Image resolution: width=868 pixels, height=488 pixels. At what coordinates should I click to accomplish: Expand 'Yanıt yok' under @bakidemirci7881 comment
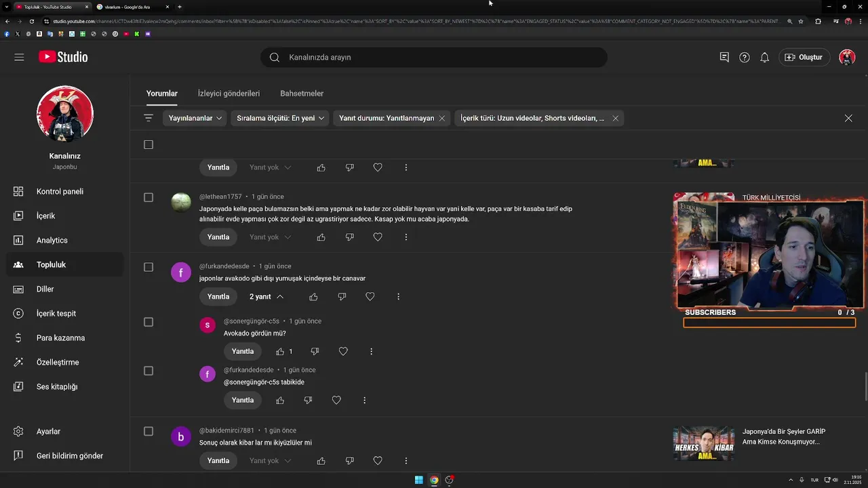[270, 461]
